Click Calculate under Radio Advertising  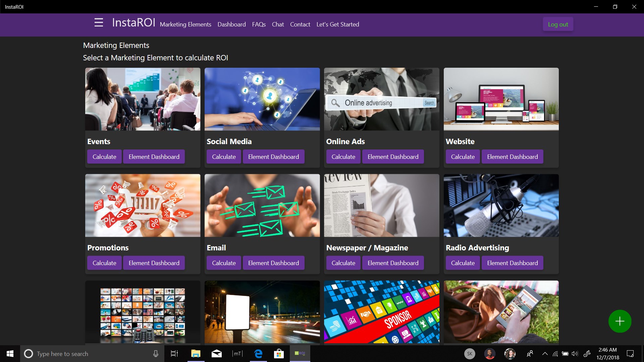463,263
